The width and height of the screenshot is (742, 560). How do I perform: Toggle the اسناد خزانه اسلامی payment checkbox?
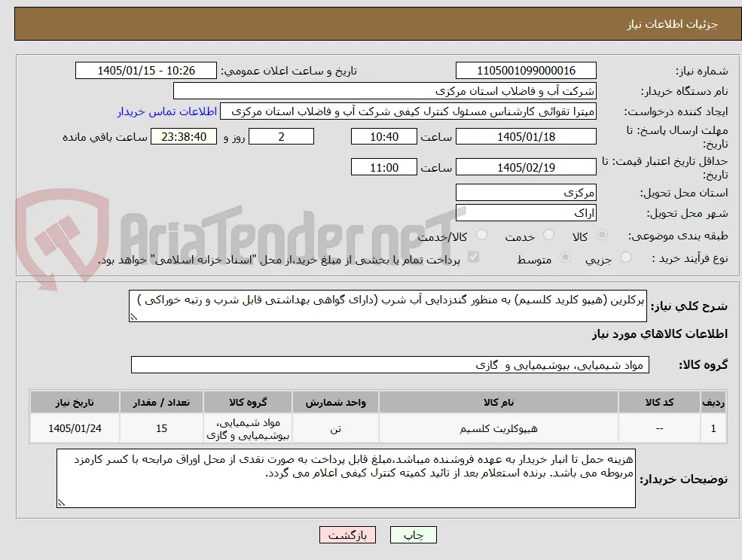tap(473, 257)
